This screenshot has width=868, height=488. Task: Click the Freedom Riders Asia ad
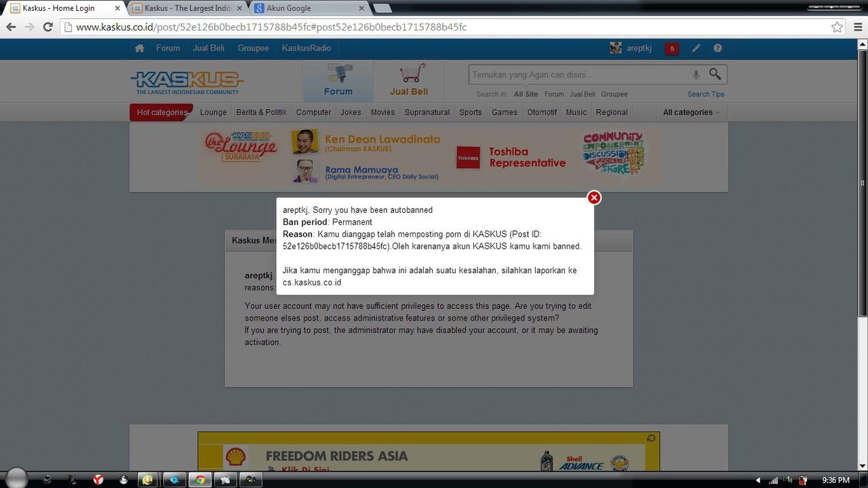click(429, 452)
